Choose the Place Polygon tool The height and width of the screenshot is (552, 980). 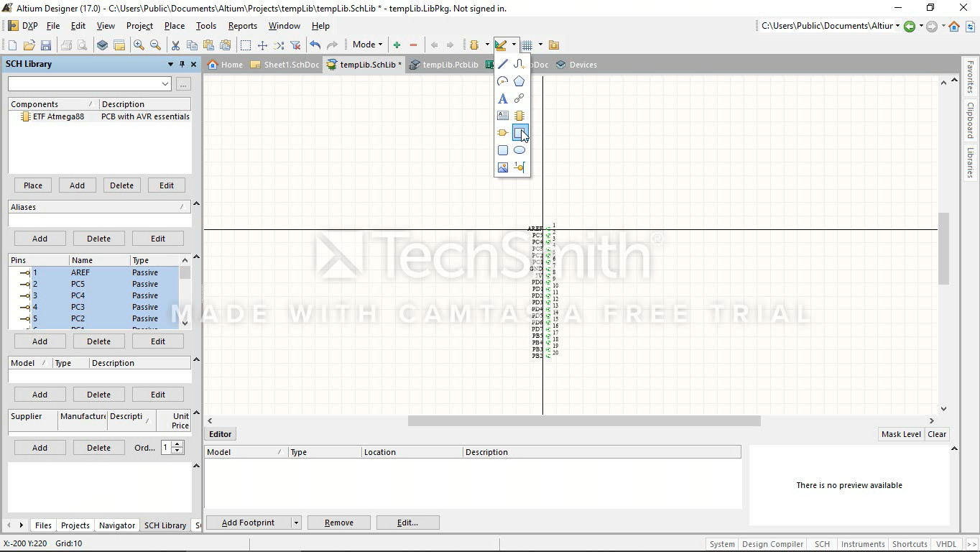519,81
